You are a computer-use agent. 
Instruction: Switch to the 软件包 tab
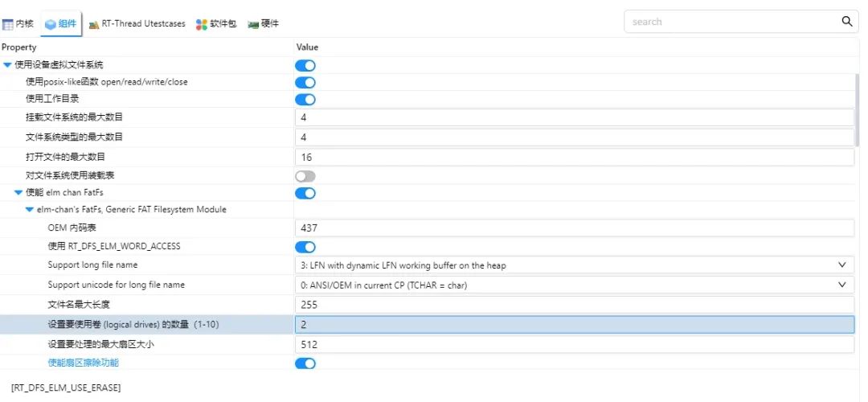click(x=216, y=24)
